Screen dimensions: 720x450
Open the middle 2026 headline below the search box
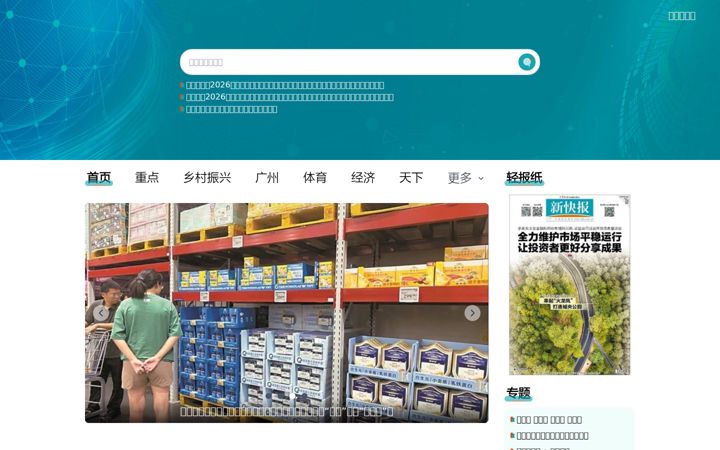click(x=289, y=97)
